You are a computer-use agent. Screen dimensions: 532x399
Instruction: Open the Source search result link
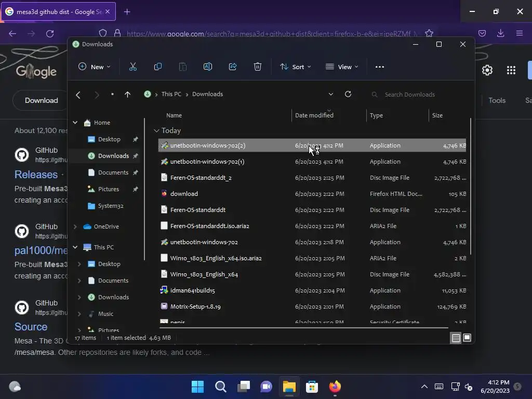pyautogui.click(x=31, y=327)
